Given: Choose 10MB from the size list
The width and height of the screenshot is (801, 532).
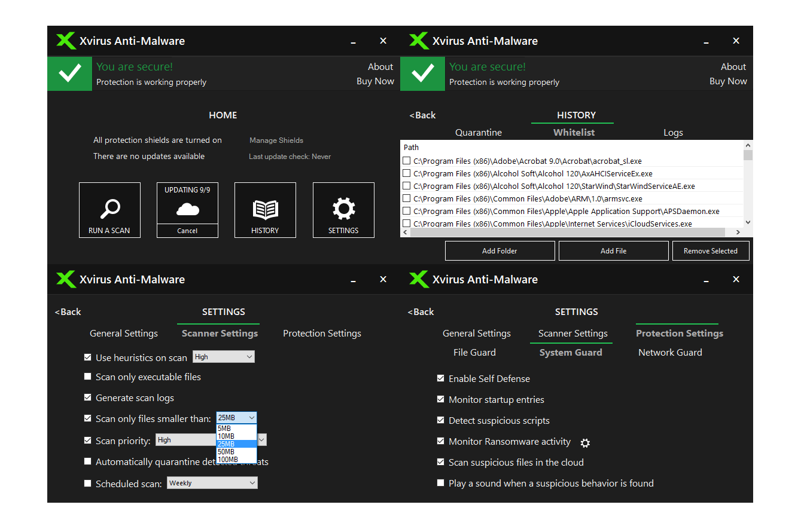Looking at the screenshot, I should 236,436.
